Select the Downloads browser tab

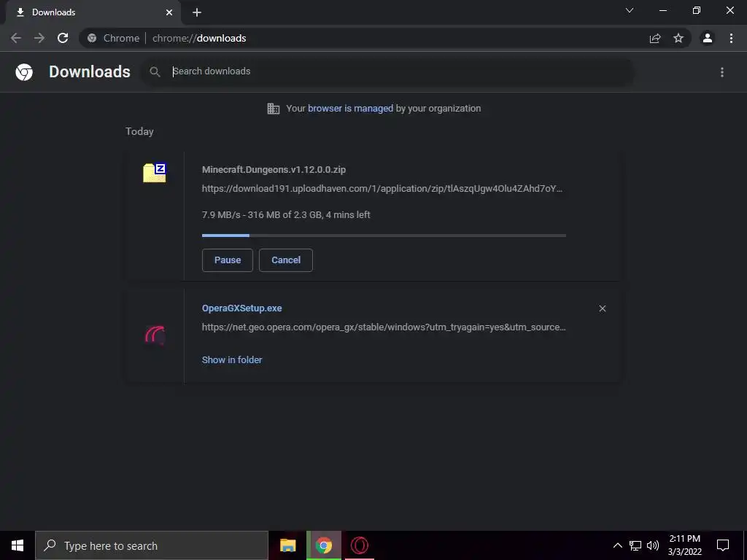pyautogui.click(x=93, y=12)
